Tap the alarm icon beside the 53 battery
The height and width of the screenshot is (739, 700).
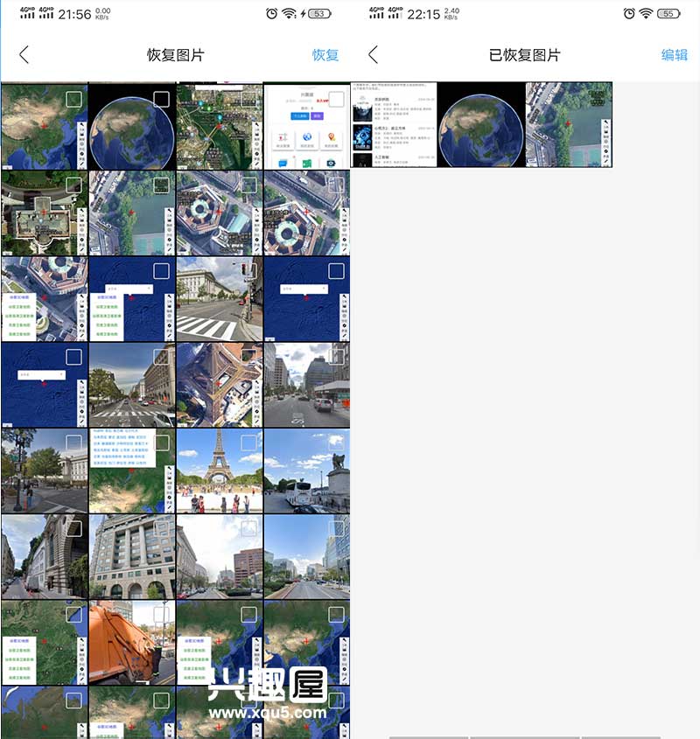pos(272,14)
